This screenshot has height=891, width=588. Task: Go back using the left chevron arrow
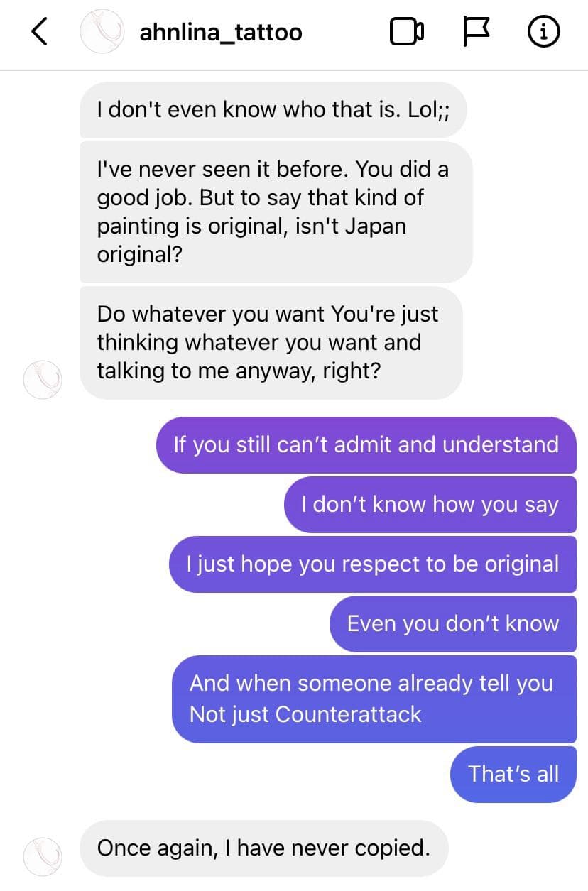40,32
